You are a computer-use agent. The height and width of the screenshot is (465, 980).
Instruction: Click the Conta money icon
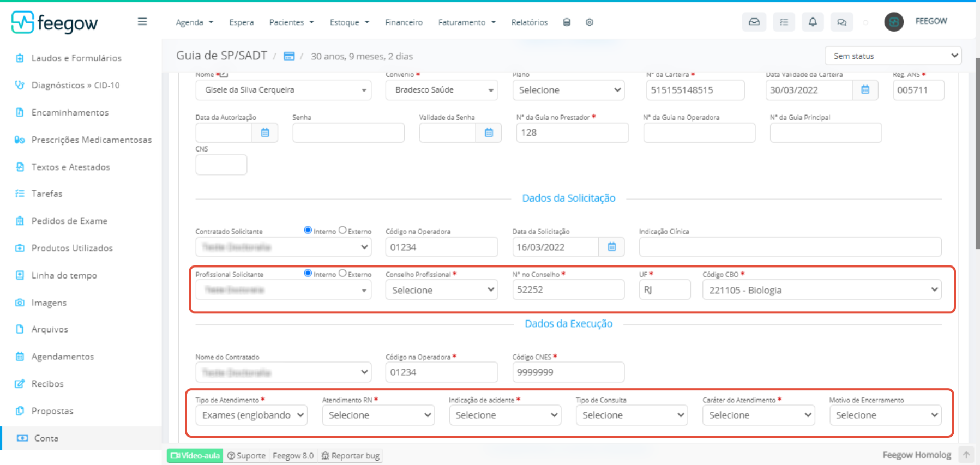click(x=22, y=438)
